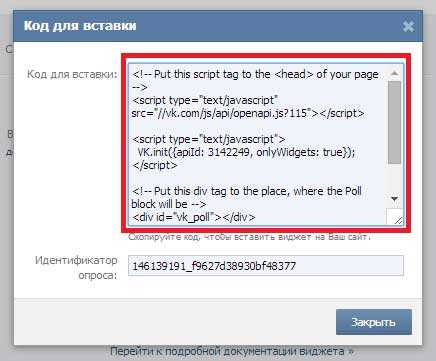Click the textarea scrollbar down arrow

tap(395, 199)
